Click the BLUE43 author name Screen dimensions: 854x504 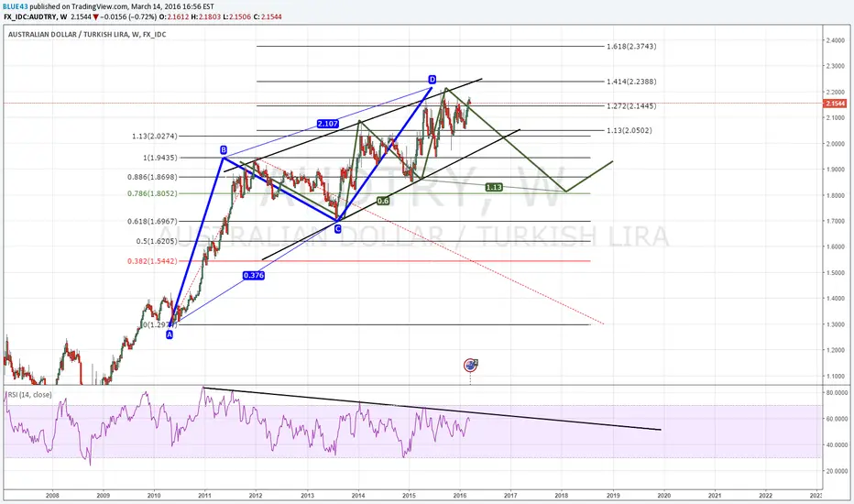coord(16,6)
